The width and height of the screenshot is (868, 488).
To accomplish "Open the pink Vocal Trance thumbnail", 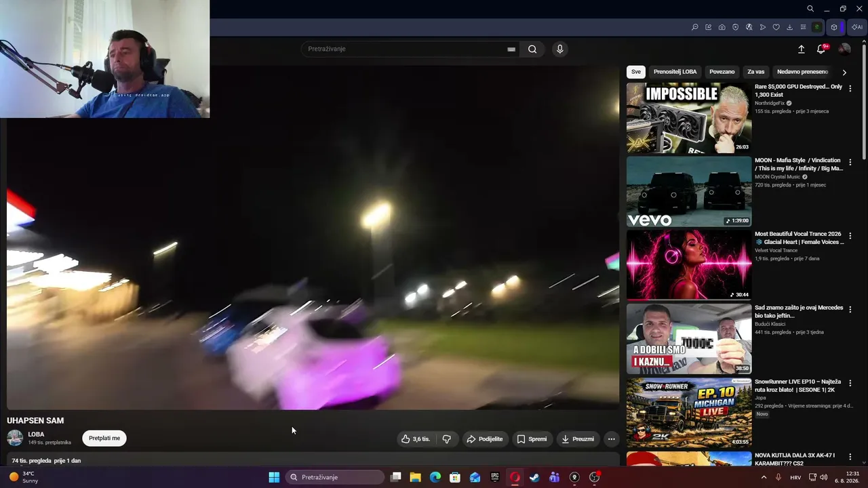I will tap(689, 265).
